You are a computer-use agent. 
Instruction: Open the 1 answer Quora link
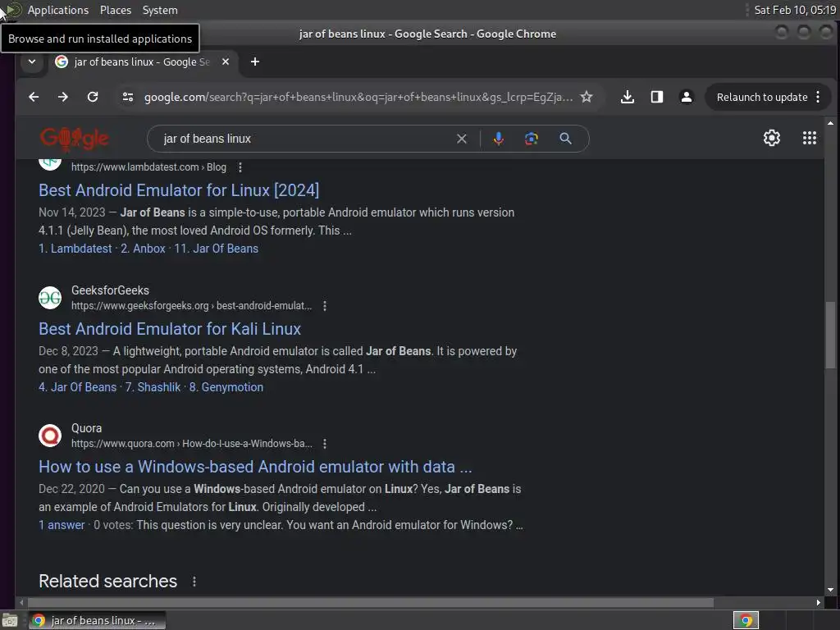[62, 525]
